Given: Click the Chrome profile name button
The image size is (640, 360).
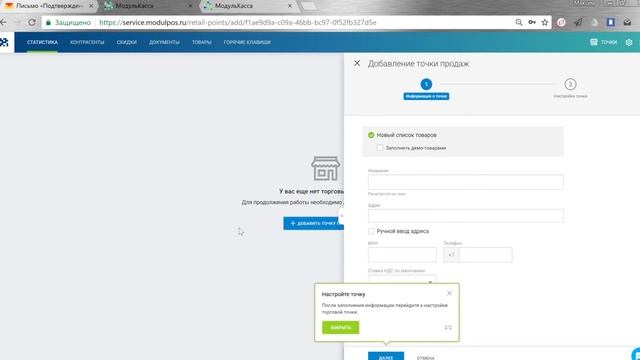Looking at the screenshot, I should tap(584, 3).
